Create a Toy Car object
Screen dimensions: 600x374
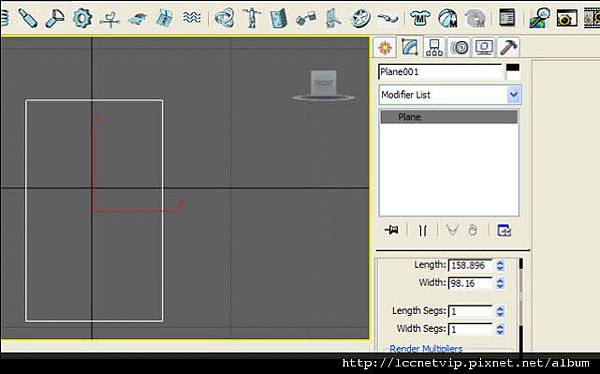coord(137,18)
